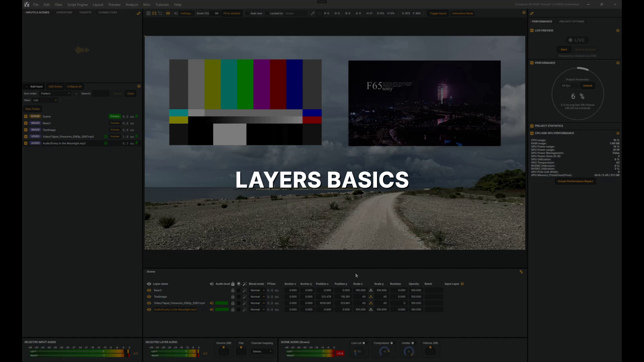
Task: Expand the Testimage input chevron
Action: coord(26,130)
